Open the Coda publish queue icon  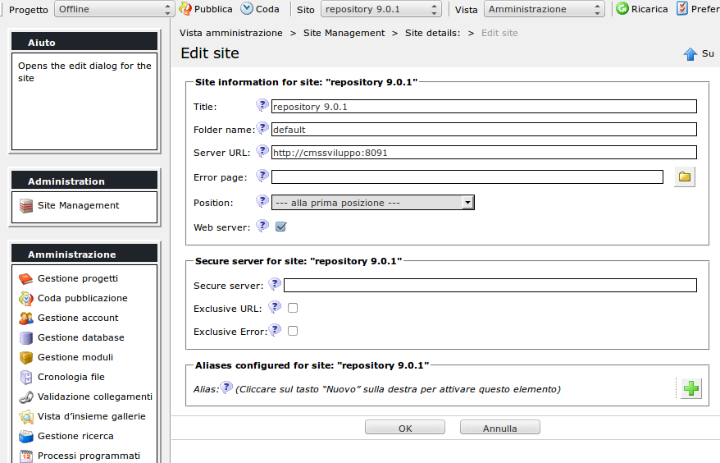click(x=246, y=9)
